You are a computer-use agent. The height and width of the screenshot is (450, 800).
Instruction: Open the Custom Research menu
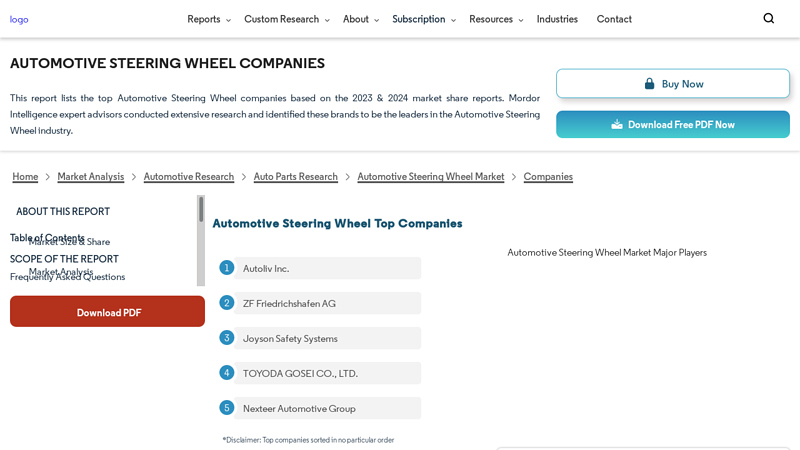click(x=281, y=19)
